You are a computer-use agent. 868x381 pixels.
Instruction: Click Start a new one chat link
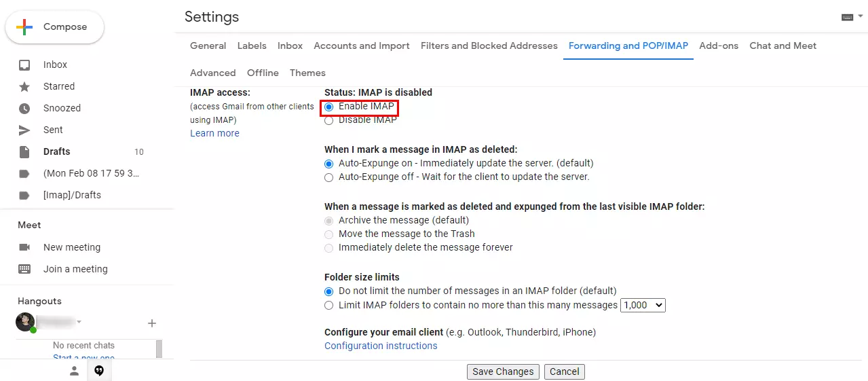click(x=83, y=358)
